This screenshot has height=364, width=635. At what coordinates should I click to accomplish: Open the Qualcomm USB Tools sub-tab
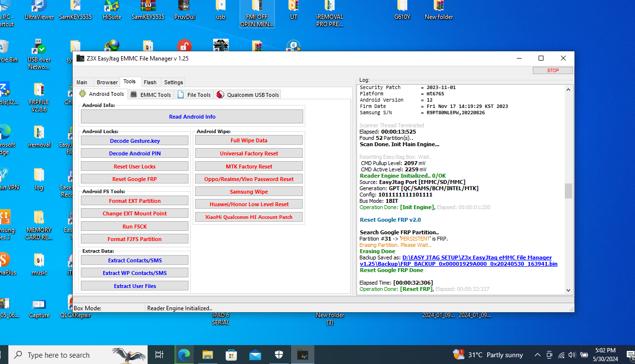(248, 95)
